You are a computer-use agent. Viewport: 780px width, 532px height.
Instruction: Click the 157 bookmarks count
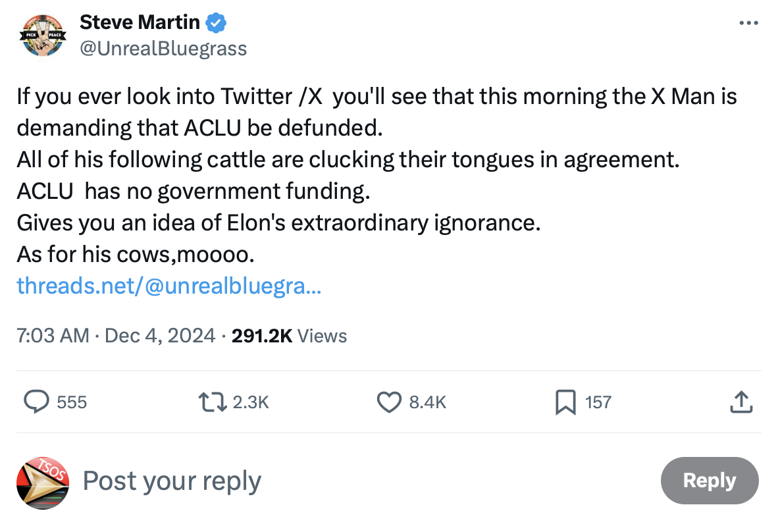click(x=598, y=402)
